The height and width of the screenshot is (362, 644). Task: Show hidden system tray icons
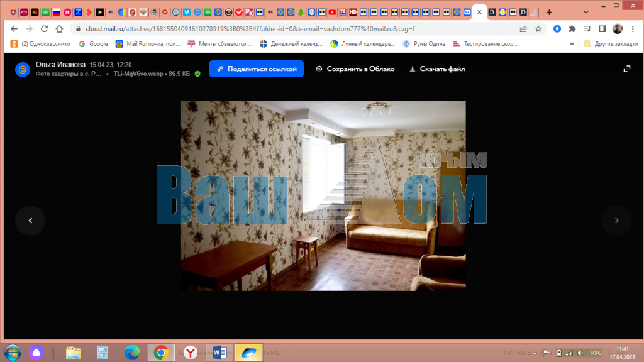pyautogui.click(x=535, y=353)
